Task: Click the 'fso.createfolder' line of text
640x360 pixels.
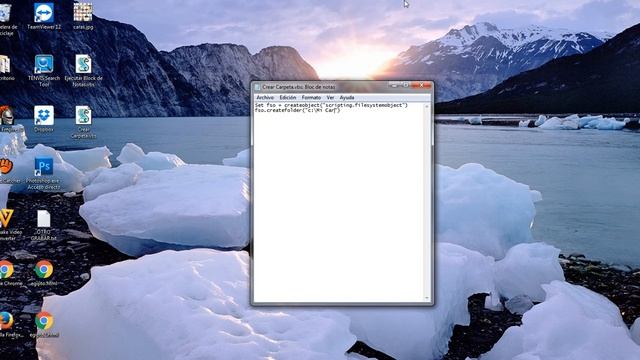Action: tap(297, 110)
